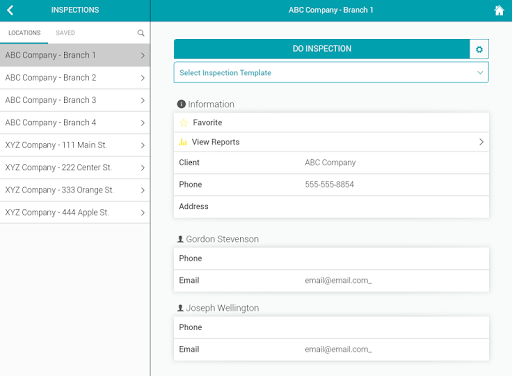Open inspection settings gear

479,49
